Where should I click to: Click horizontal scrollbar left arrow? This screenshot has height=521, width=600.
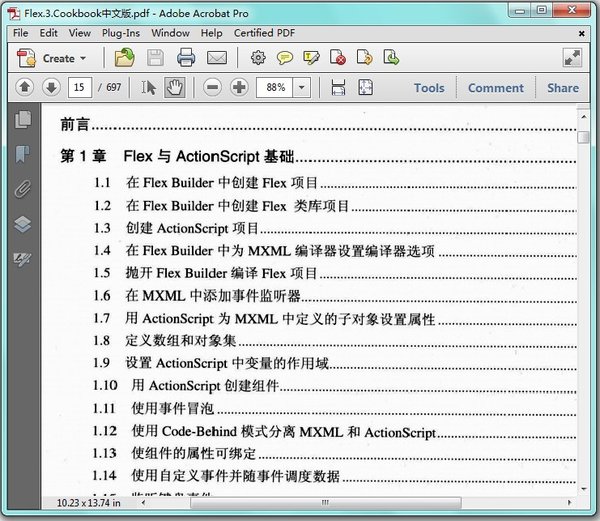(x=143, y=502)
